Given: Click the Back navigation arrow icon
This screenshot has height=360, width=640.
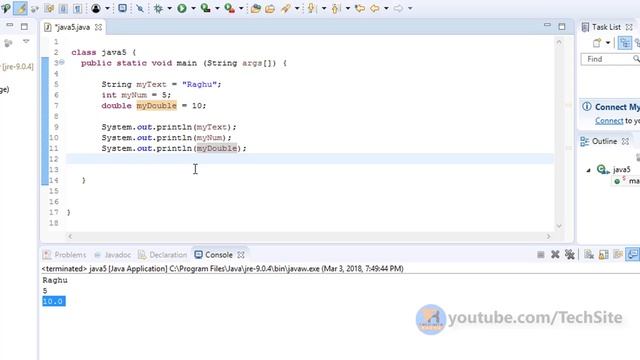Looking at the screenshot, I should [375, 8].
